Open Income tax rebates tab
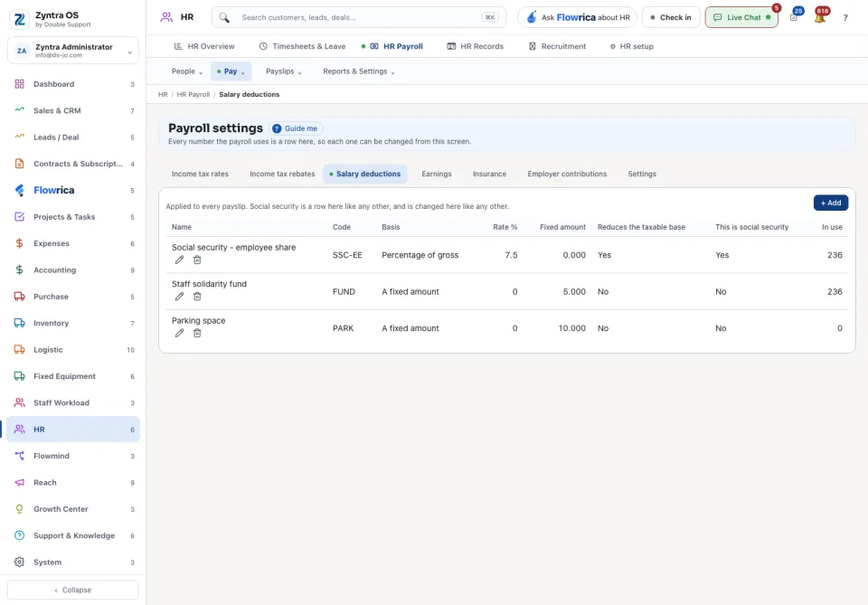868x605 pixels. tap(282, 174)
